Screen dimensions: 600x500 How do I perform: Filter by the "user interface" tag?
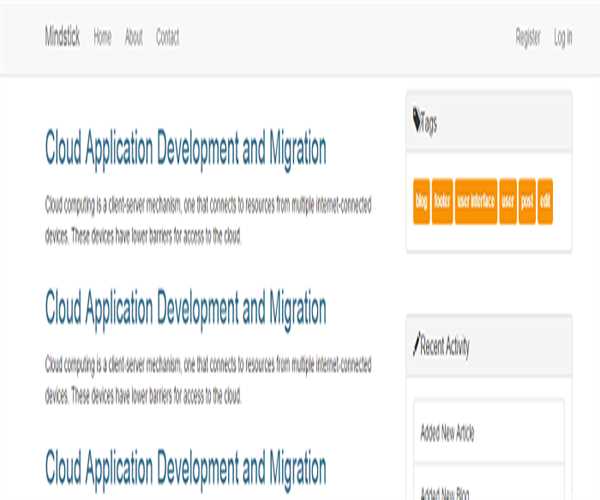pyautogui.click(x=476, y=201)
